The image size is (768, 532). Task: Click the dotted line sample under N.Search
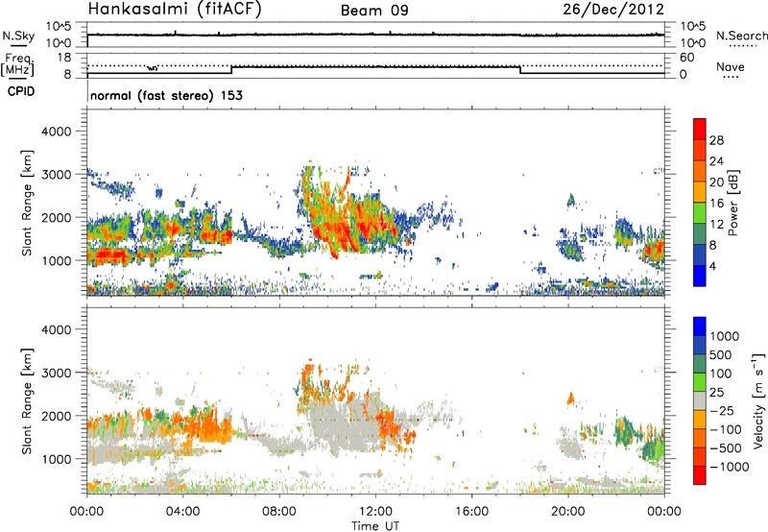point(743,46)
